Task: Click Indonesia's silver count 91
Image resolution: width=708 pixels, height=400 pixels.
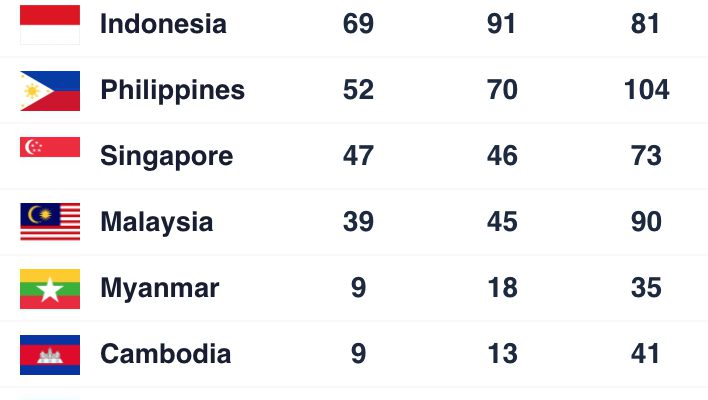Action: (501, 23)
